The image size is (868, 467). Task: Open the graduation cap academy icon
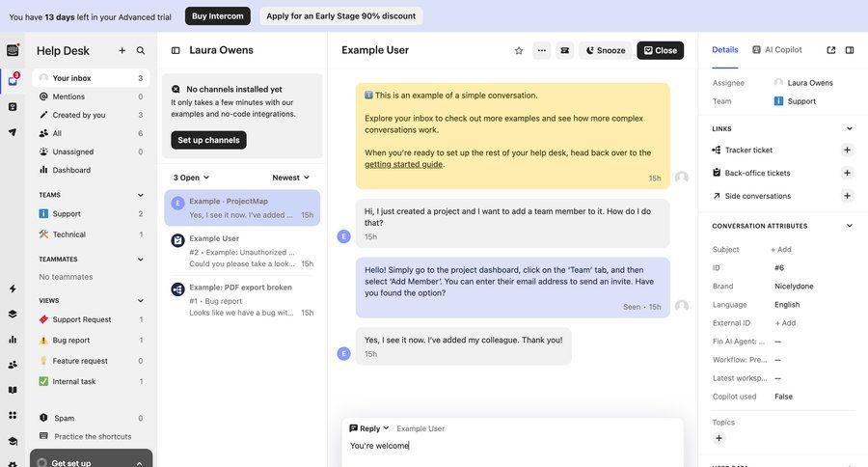[x=13, y=441]
